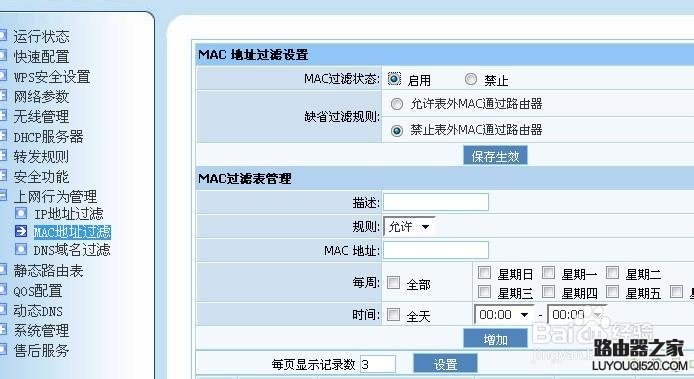Open 运行状态 in the sidebar
This screenshot has width=694, height=379.
coord(41,37)
